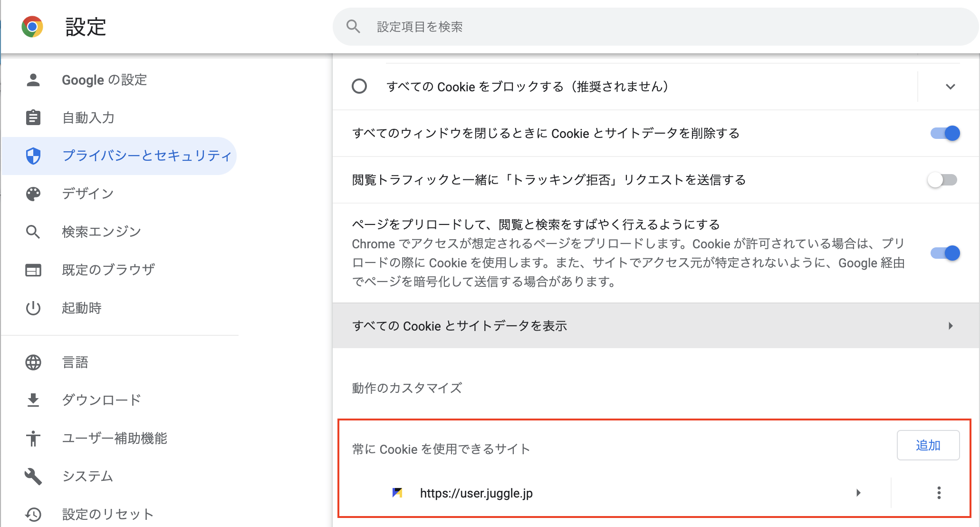Viewport: 980px width, 527px height.
Task: Click the startup power icon
Action: 33,308
